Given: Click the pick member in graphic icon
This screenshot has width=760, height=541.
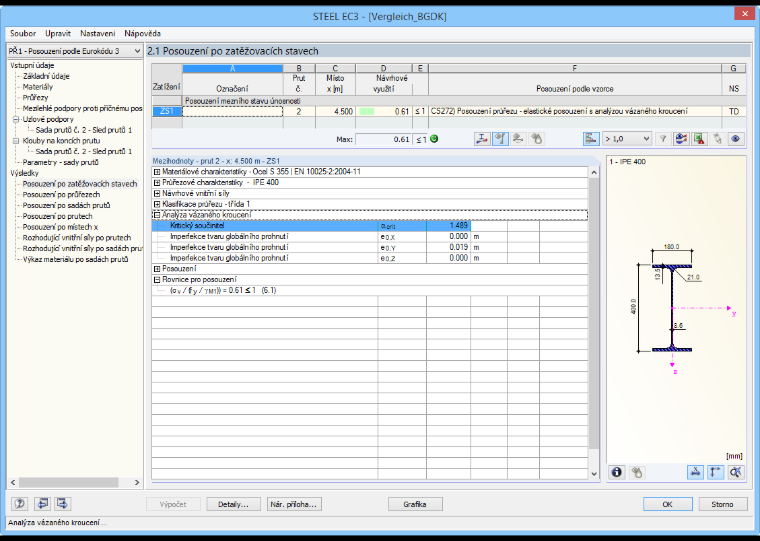Looking at the screenshot, I should coord(717,139).
